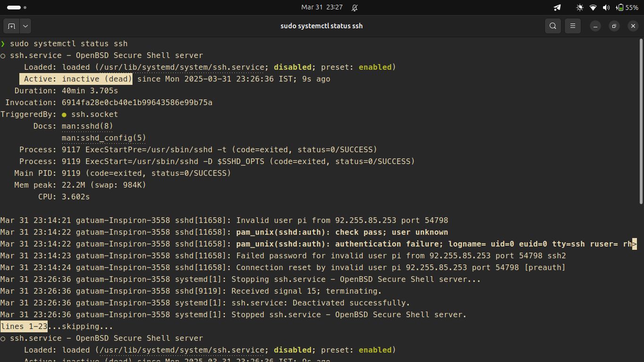Click the window title sudo systemctl status ssh
The height and width of the screenshot is (362, 644).
click(x=322, y=26)
